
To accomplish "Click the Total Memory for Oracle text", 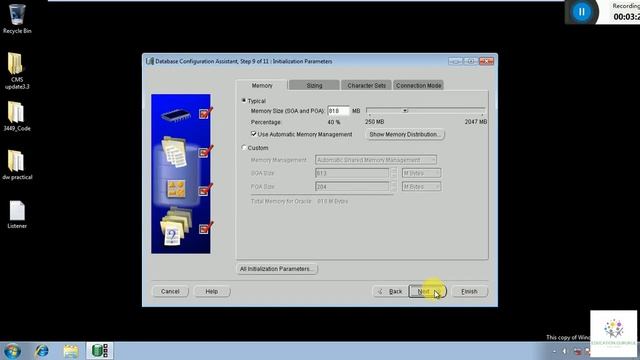I will tap(299, 201).
